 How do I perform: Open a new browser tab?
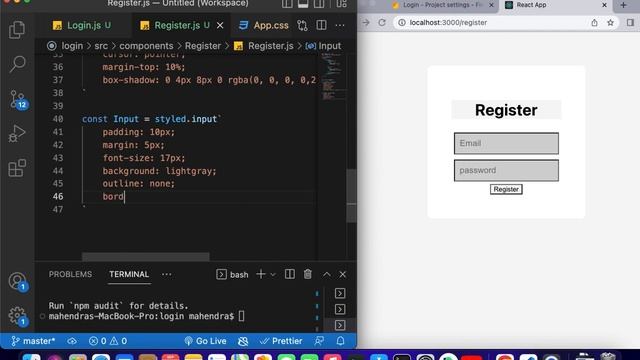623,5
